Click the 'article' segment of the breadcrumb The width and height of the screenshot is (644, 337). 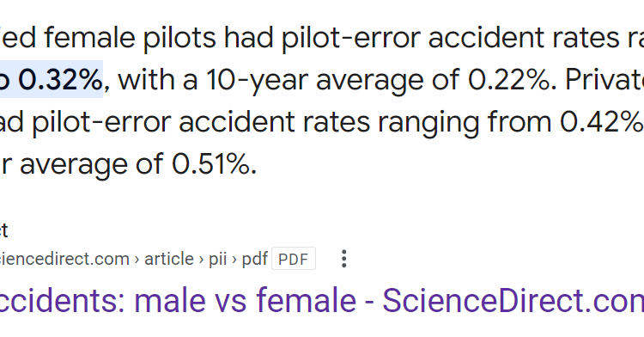(x=169, y=259)
